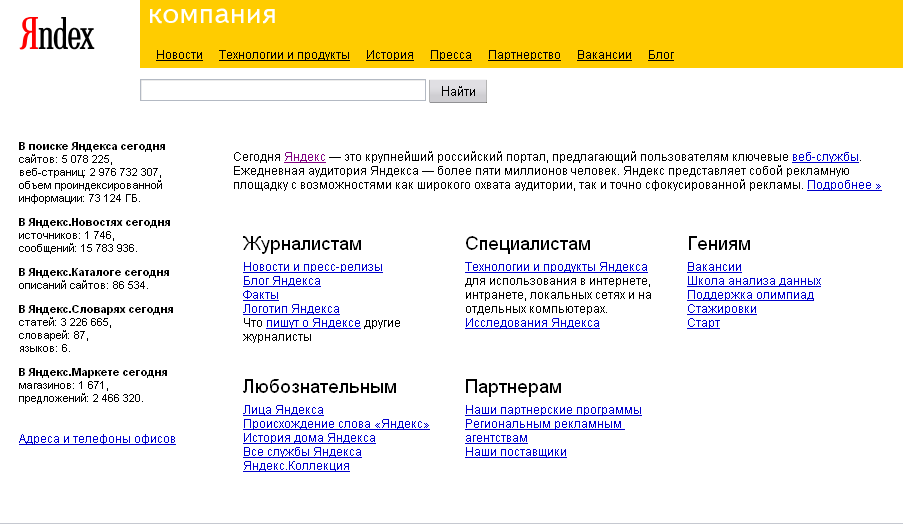The height and width of the screenshot is (524, 903).
Task: Click the Любознательным heading
Action: click(320, 386)
